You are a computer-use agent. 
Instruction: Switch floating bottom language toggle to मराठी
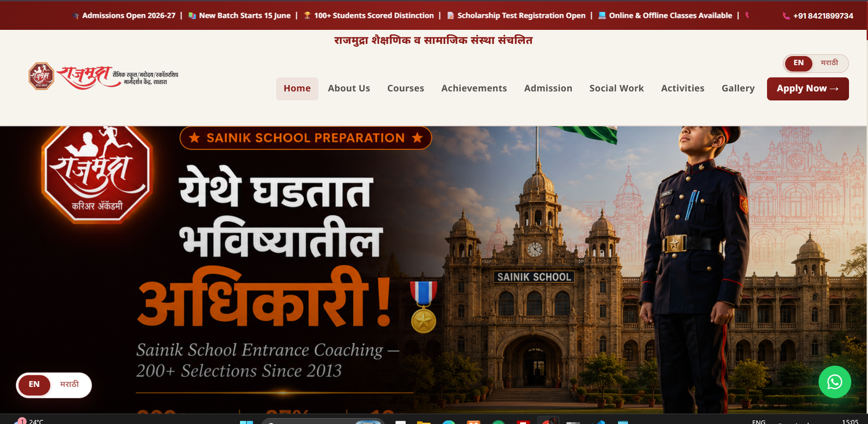coord(69,384)
